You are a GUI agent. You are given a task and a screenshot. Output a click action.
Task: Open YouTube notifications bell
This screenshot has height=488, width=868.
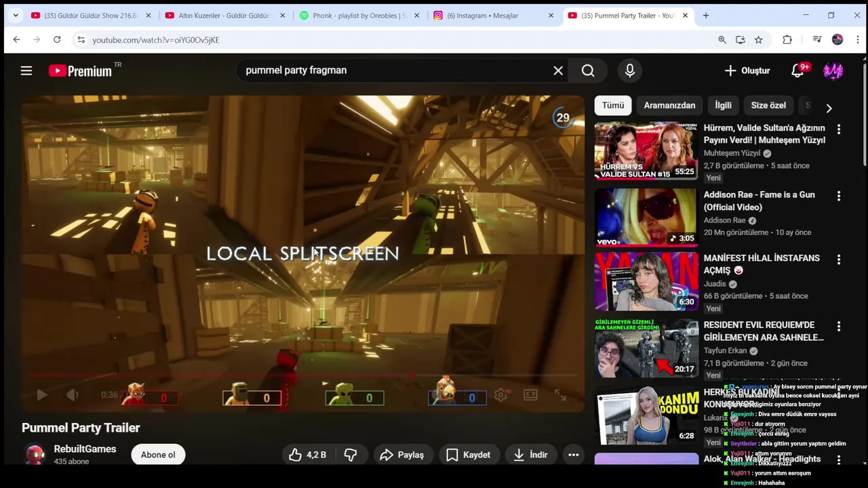pos(797,70)
